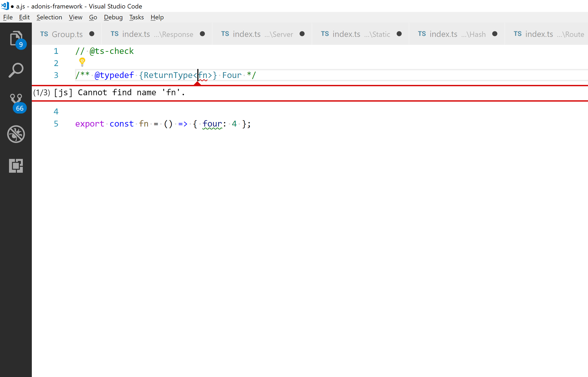Close the modified Group.ts tab via its dot

point(92,34)
